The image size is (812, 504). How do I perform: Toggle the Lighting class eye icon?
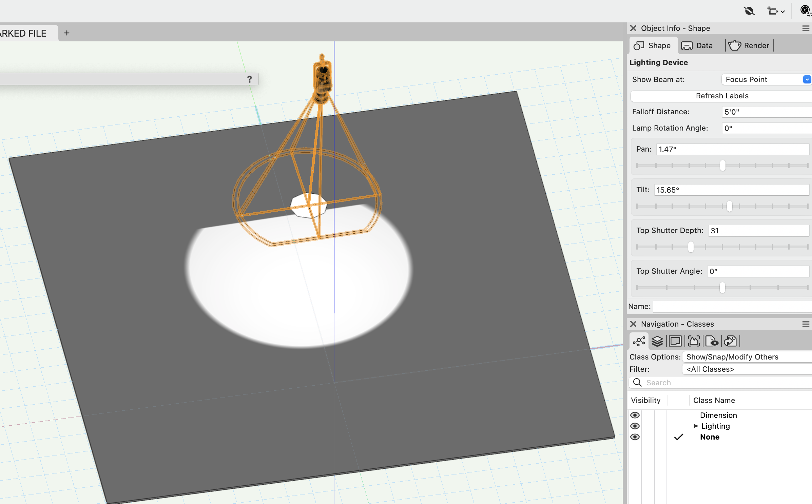(x=635, y=426)
